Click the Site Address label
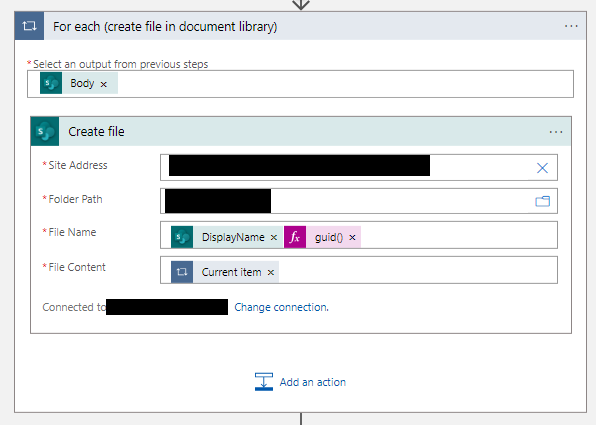Viewport: 596px width, 428px height. click(78, 165)
